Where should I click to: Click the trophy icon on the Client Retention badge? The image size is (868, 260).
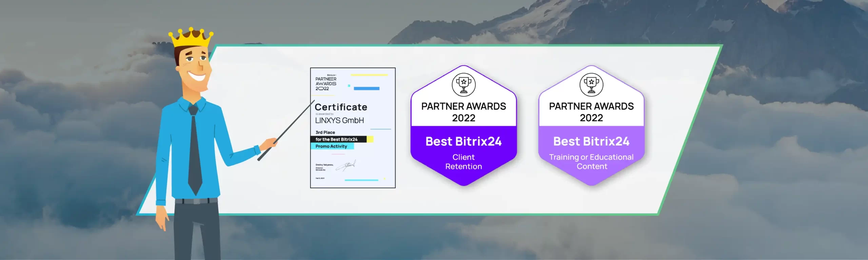point(463,85)
